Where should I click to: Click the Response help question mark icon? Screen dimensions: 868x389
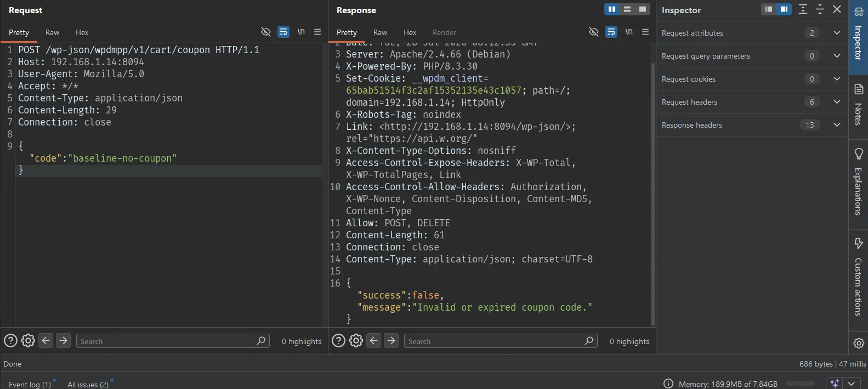(339, 341)
